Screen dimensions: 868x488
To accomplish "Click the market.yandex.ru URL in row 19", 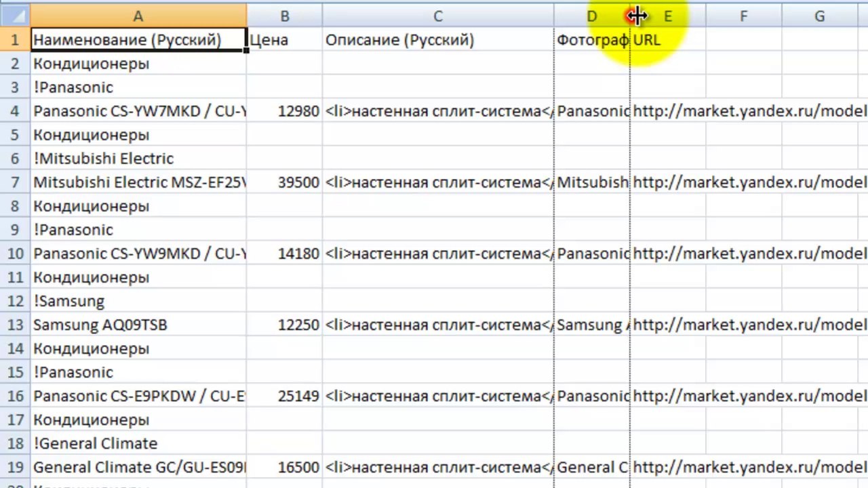I will [749, 467].
